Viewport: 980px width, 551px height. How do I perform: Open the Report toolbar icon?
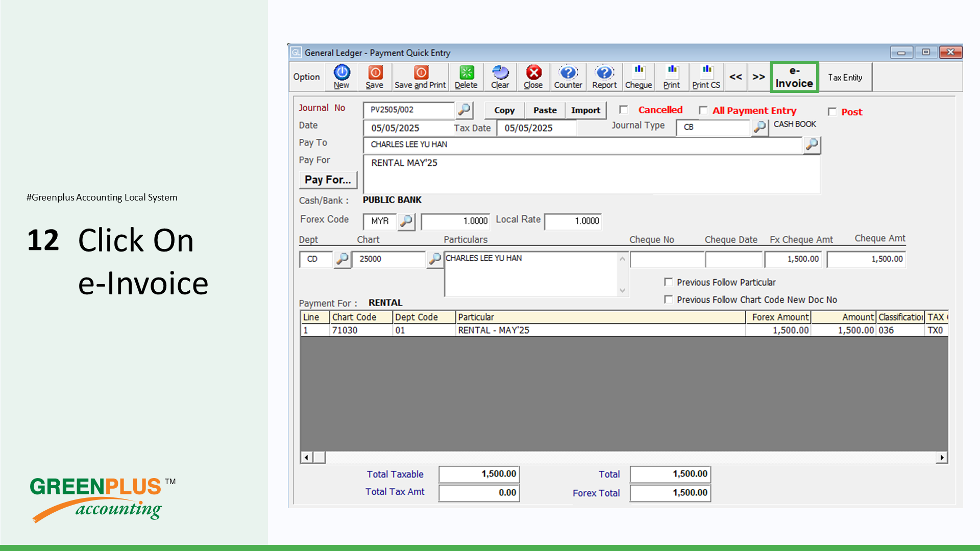point(604,77)
